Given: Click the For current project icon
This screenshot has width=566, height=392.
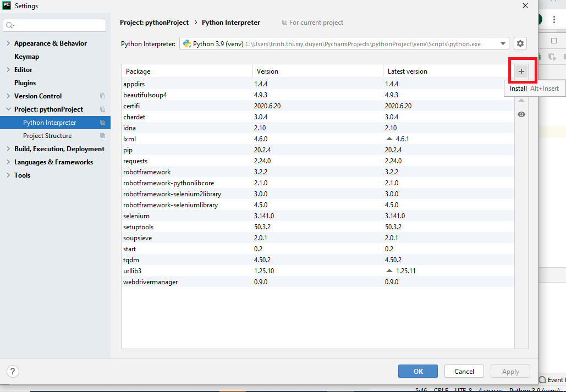Looking at the screenshot, I should click(284, 23).
